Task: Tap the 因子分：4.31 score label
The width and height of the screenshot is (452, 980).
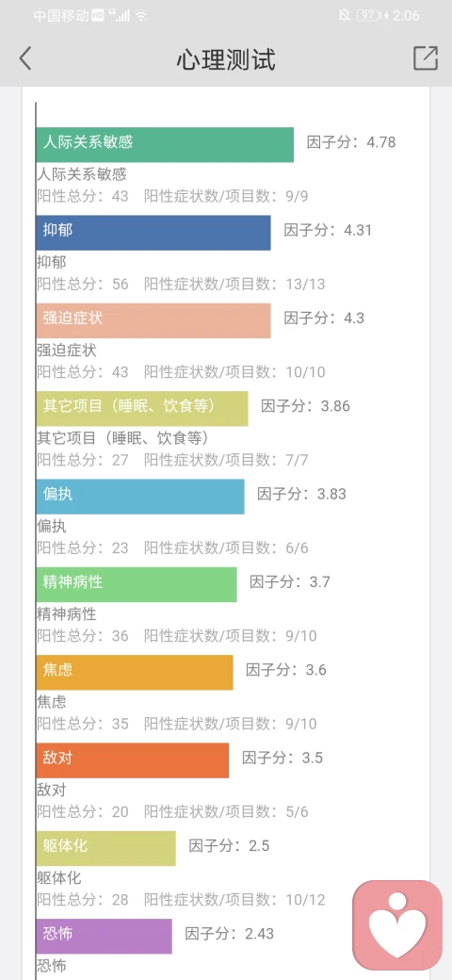Action: pos(328,230)
